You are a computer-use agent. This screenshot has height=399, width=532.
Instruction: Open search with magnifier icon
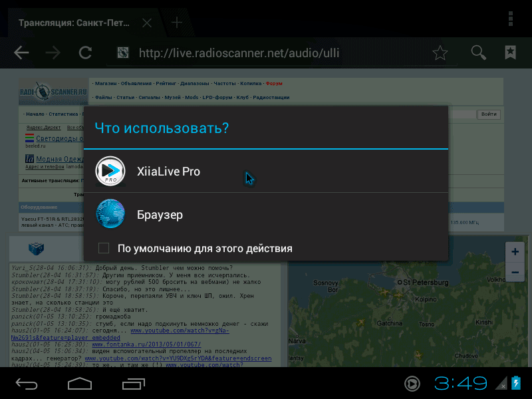pos(478,53)
